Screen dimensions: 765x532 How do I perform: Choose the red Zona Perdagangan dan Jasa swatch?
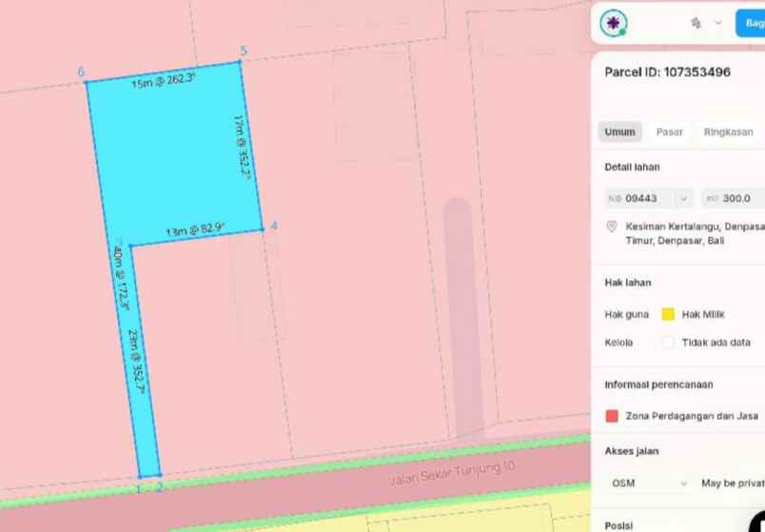pyautogui.click(x=612, y=416)
